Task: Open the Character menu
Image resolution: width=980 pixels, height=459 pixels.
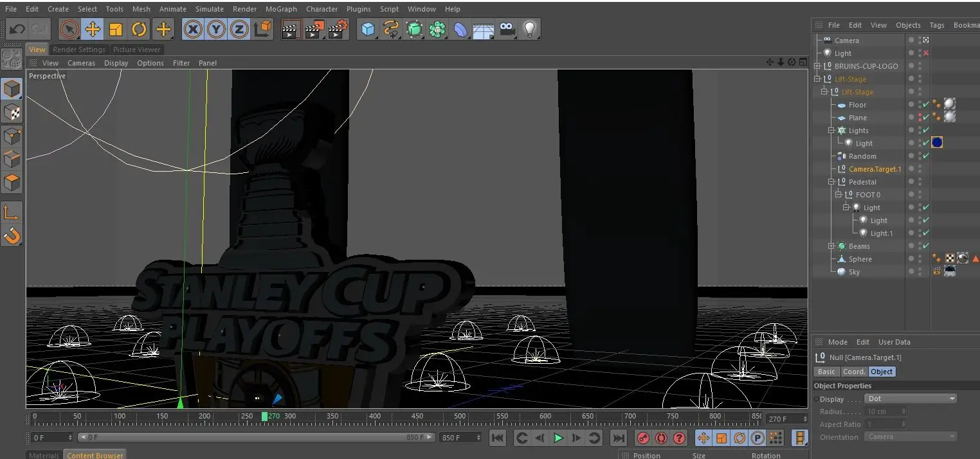Action: click(322, 9)
